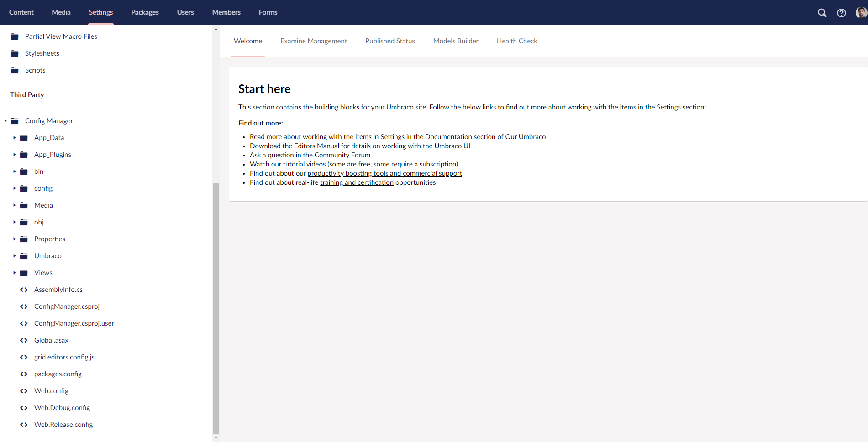Click the App_Data folder icon
Screen dimensions: 868x442
click(24, 138)
